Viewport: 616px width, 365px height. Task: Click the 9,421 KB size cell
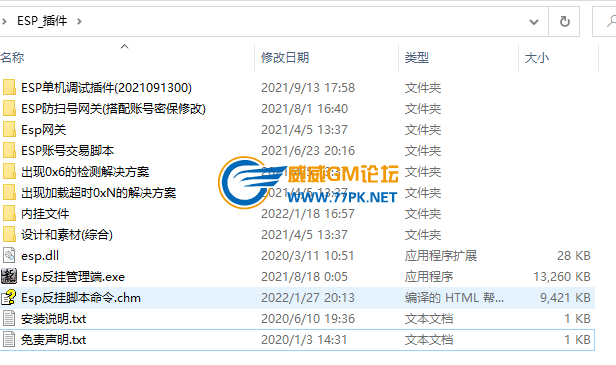pyautogui.click(x=565, y=297)
